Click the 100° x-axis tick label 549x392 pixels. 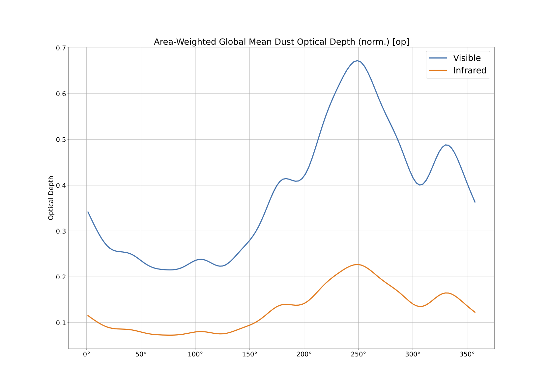tap(195, 355)
